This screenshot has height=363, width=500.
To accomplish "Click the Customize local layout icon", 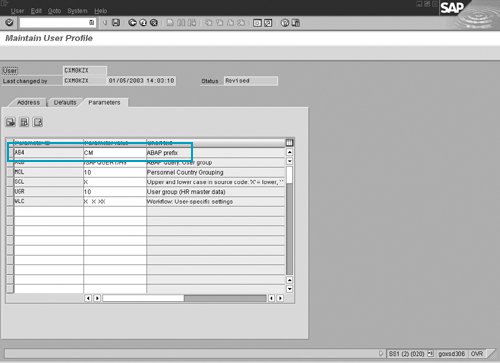I will click(296, 23).
